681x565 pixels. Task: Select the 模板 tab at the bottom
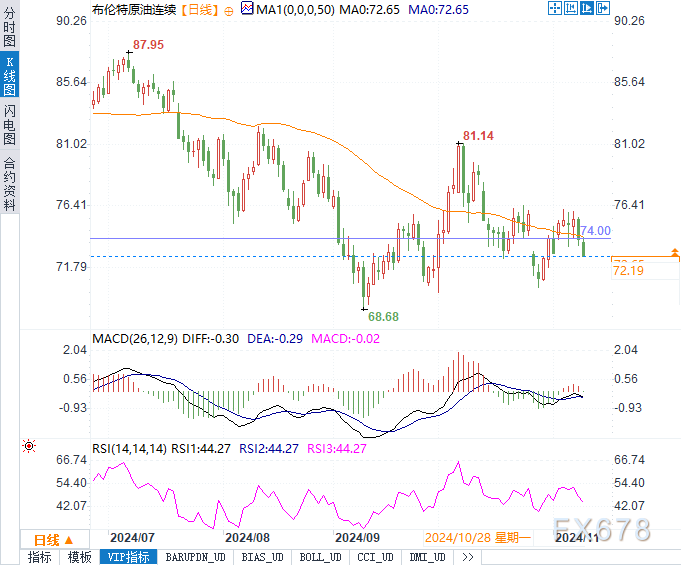79,557
